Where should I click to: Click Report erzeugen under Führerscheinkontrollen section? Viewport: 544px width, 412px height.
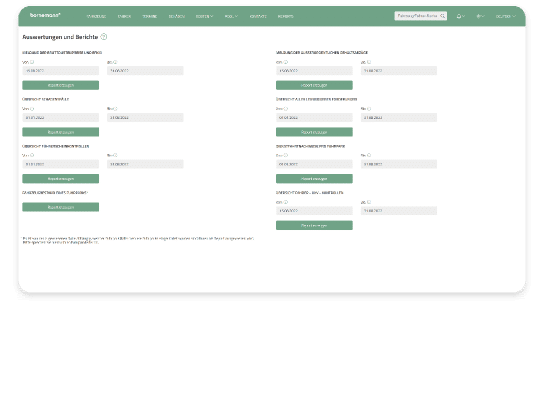(61, 179)
